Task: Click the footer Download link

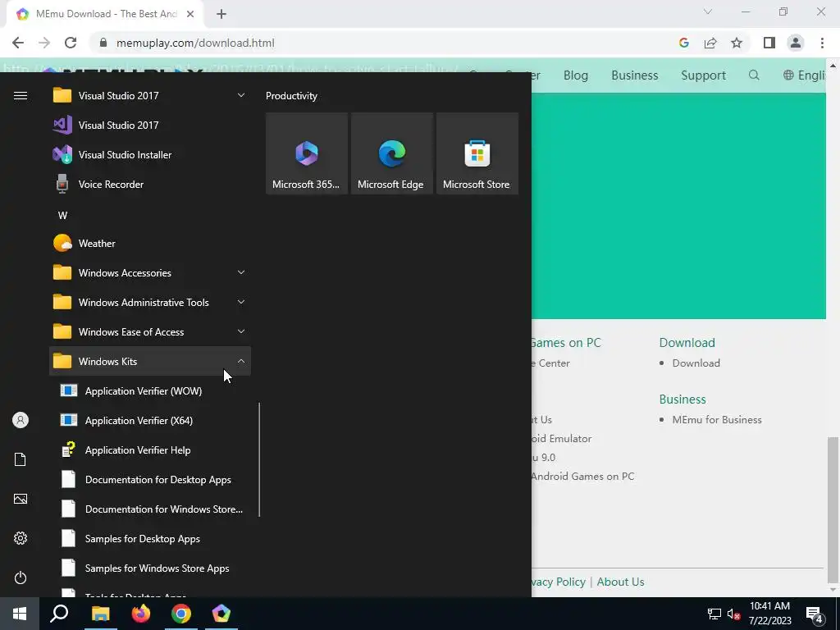Action: (x=696, y=363)
